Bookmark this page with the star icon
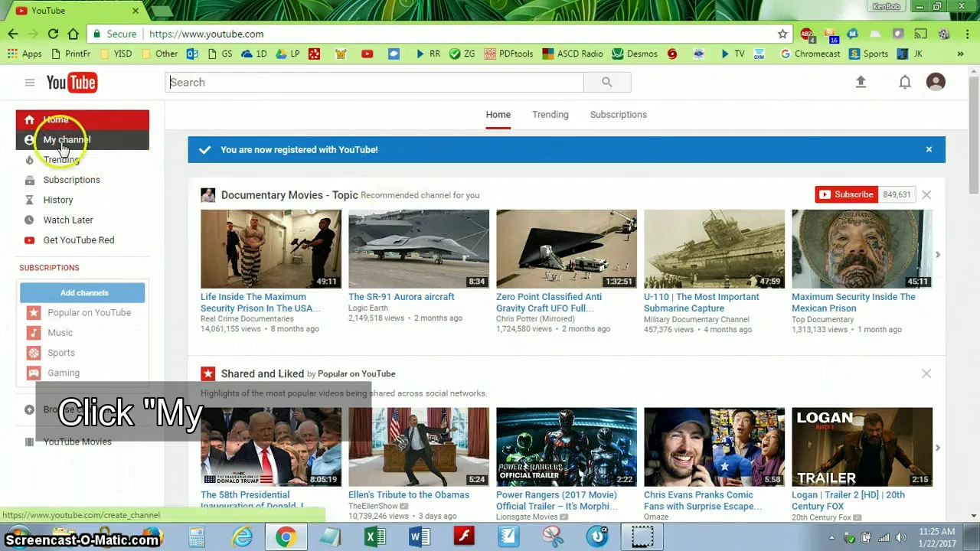This screenshot has height=551, width=980. coord(782,34)
